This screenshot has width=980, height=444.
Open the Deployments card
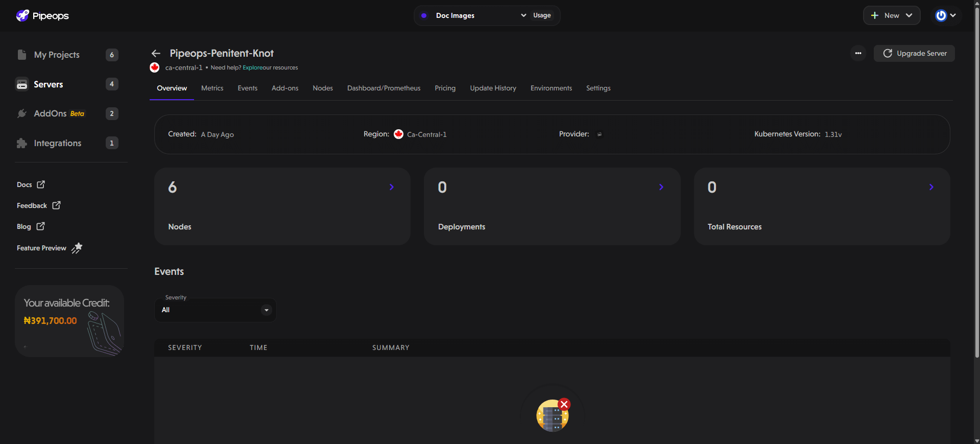click(x=552, y=206)
